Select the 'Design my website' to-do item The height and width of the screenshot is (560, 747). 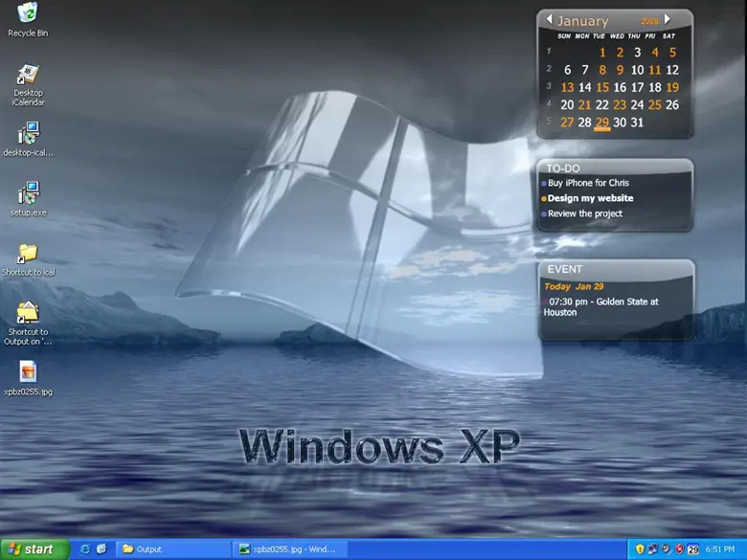590,198
